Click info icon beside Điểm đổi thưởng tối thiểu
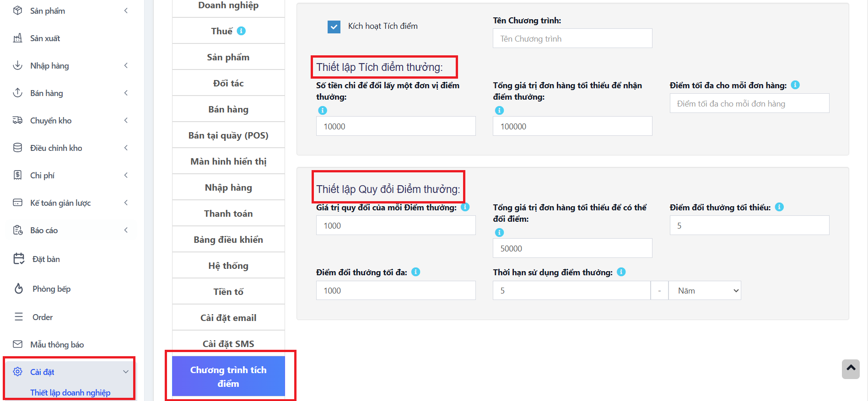 [779, 207]
